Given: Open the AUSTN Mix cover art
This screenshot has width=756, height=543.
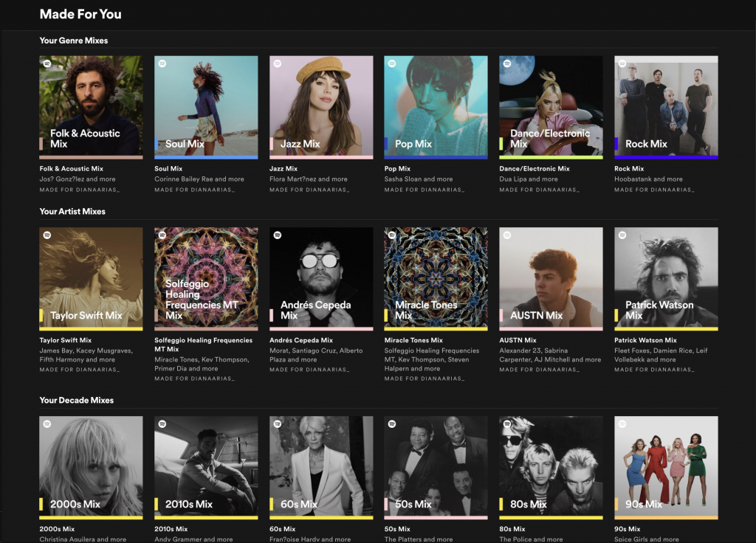Looking at the screenshot, I should (x=551, y=279).
